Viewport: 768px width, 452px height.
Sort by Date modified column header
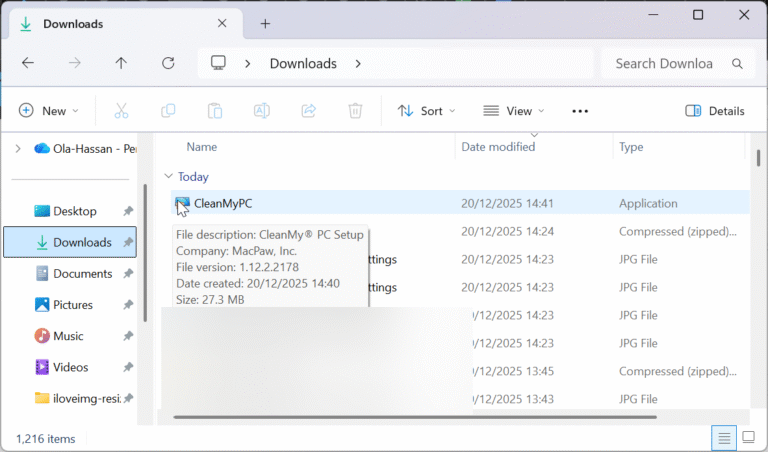coord(498,147)
